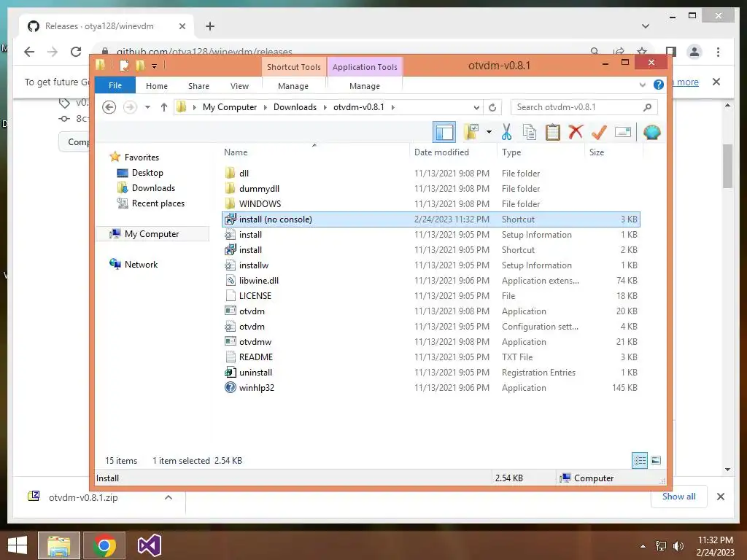The image size is (747, 560).
Task: Click the Copy pages icon
Action: (530, 132)
